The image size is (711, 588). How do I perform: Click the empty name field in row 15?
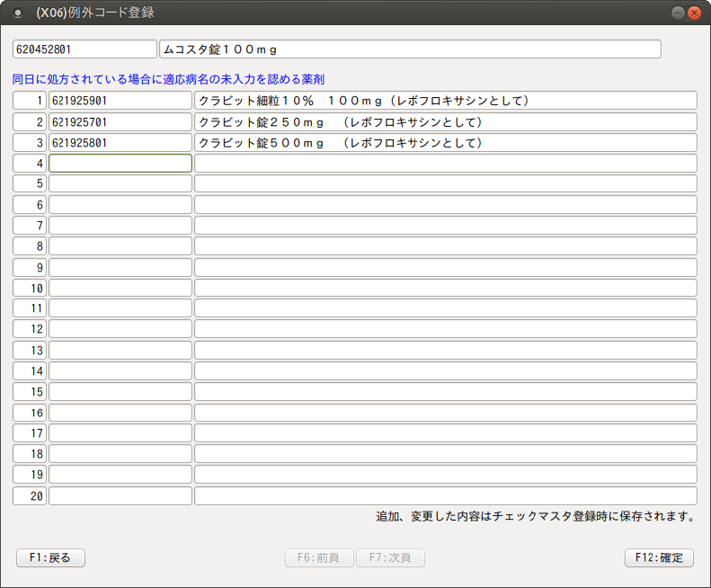pos(445,392)
